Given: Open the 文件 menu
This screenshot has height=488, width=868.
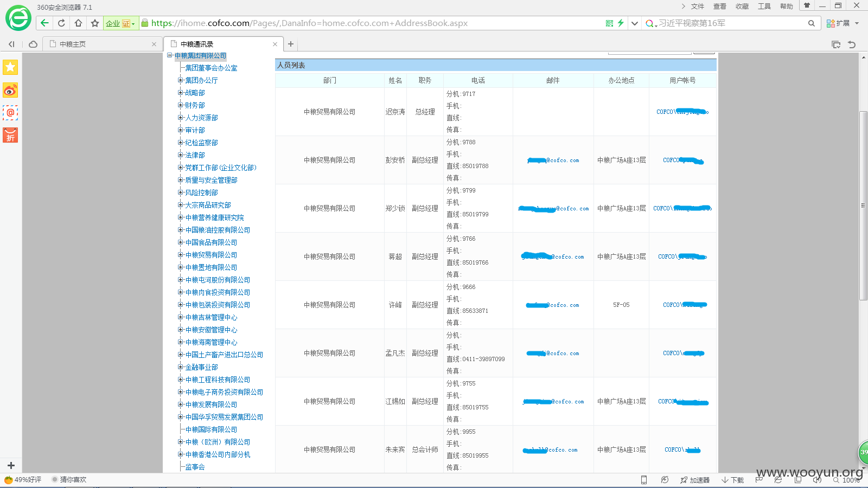Looking at the screenshot, I should point(697,7).
